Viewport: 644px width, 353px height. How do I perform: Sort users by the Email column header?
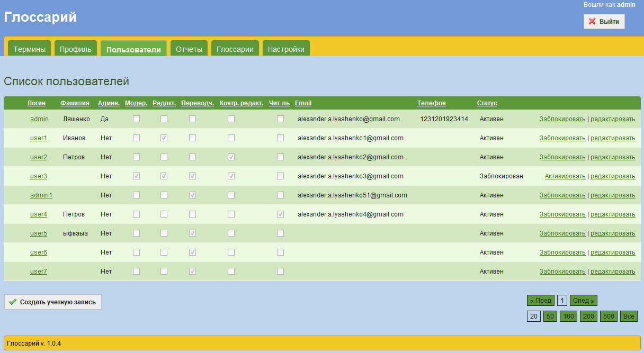coord(303,103)
